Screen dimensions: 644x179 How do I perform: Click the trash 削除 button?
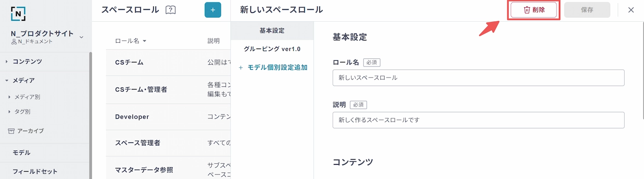click(534, 10)
